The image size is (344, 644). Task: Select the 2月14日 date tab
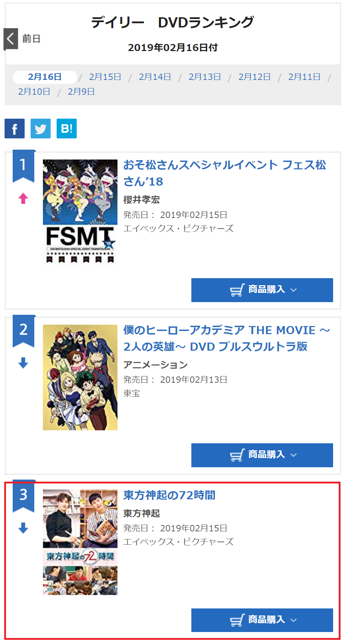point(155,77)
